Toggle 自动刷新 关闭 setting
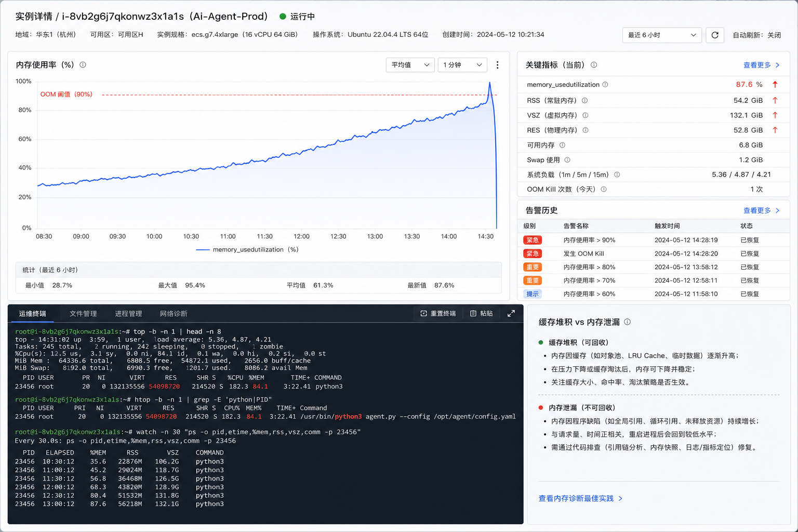The image size is (798, 532). [x=756, y=35]
